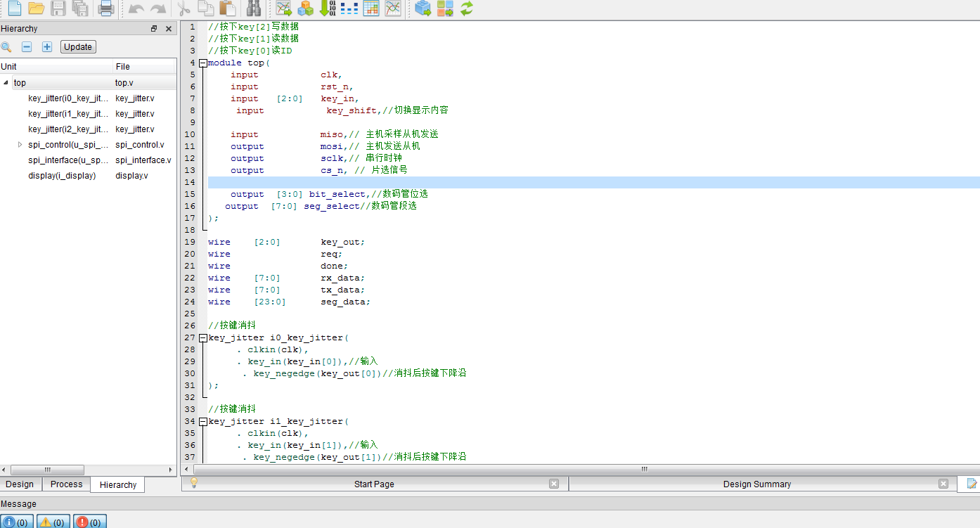The height and width of the screenshot is (528, 980).
Task: Click the green refresh arrows icon
Action: (x=466, y=8)
